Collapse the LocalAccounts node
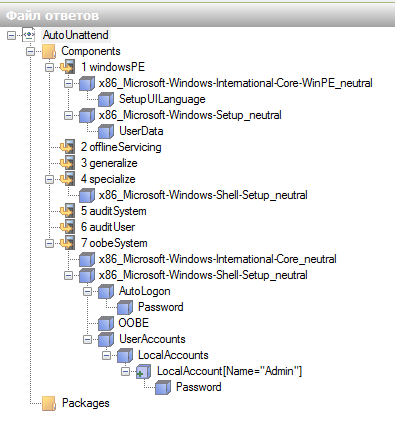Viewport: 395px width, 423px height. [106, 355]
